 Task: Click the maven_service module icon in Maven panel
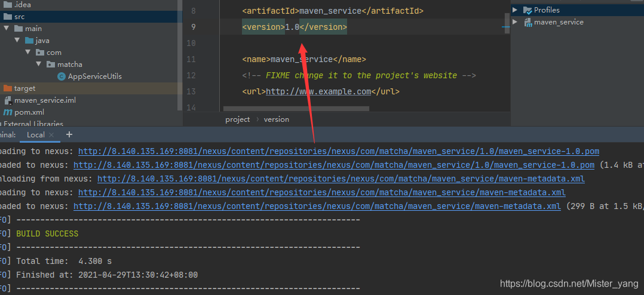click(x=528, y=22)
